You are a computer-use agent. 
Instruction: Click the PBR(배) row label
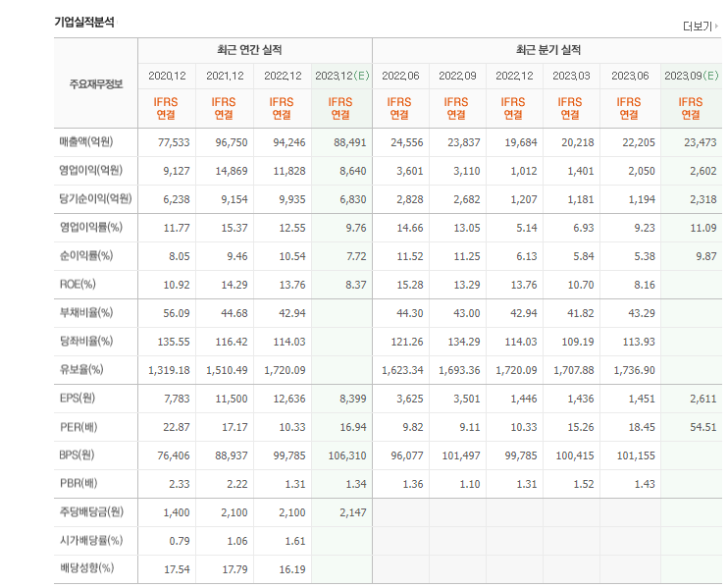78,484
